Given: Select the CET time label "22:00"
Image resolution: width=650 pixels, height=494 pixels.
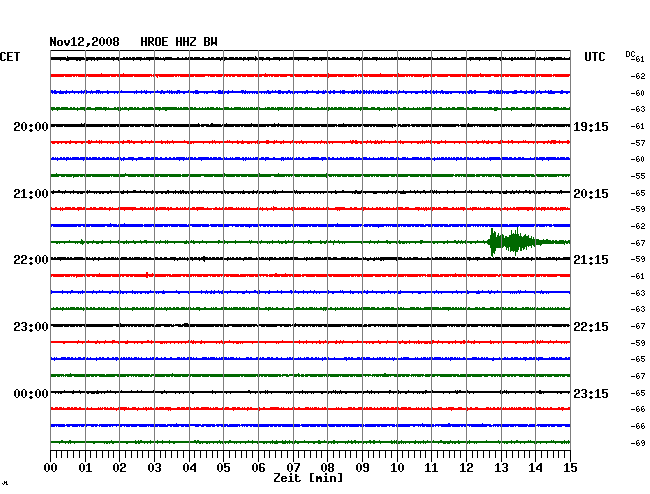Looking at the screenshot, I should pos(31,259).
